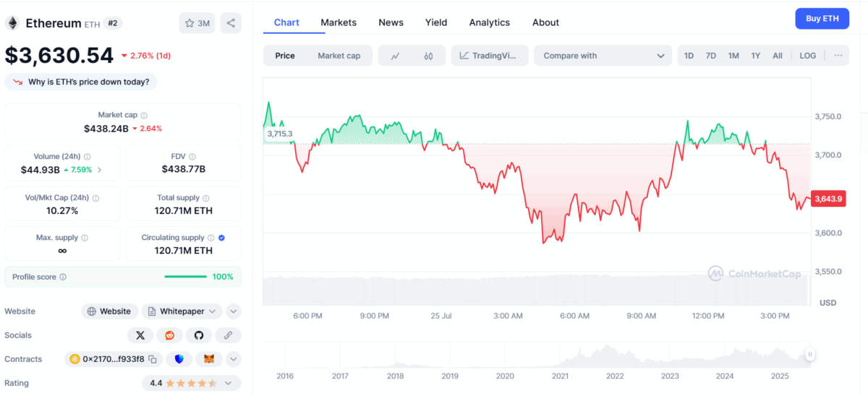
Task: Click the $3,630.54 price heading
Action: [x=59, y=56]
